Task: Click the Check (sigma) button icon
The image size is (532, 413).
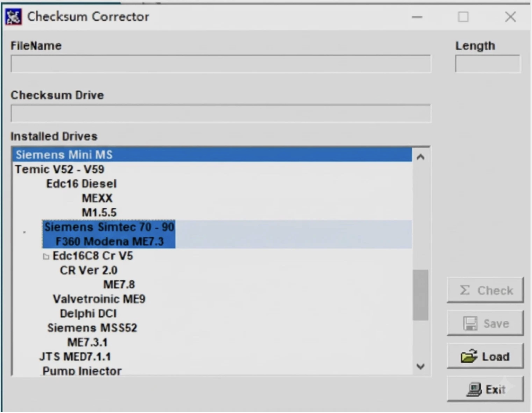Action: click(465, 290)
